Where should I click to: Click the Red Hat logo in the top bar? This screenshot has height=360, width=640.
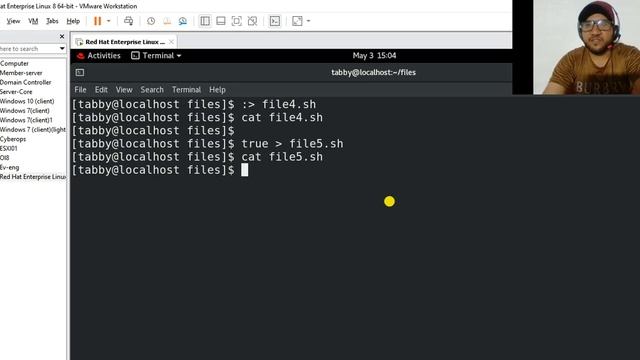pos(80,56)
